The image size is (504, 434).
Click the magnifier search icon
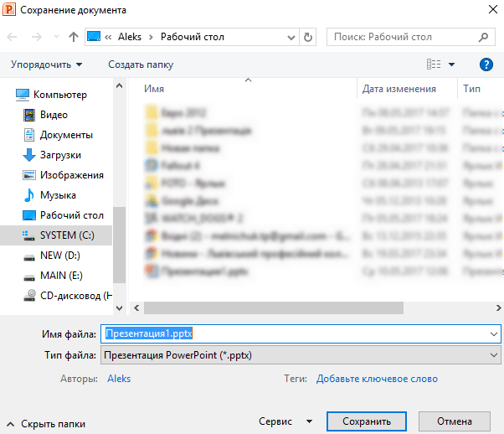(483, 38)
